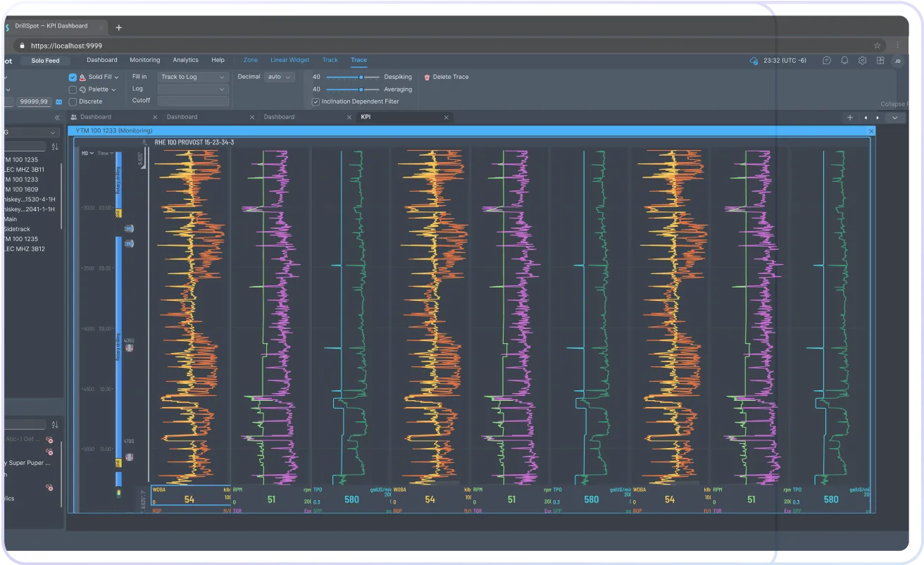This screenshot has width=924, height=565.
Task: Open the settings gear icon
Action: point(862,61)
